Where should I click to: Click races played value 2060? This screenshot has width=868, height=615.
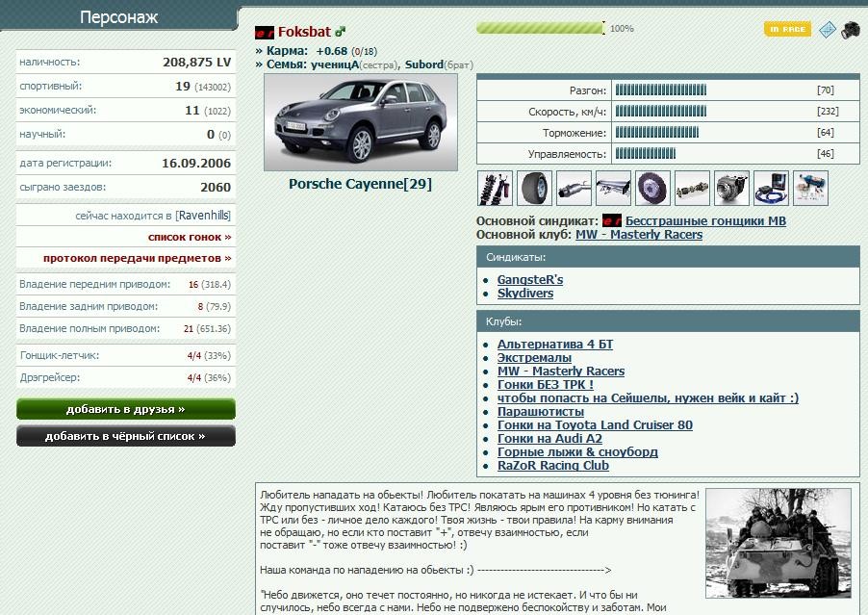tap(216, 188)
